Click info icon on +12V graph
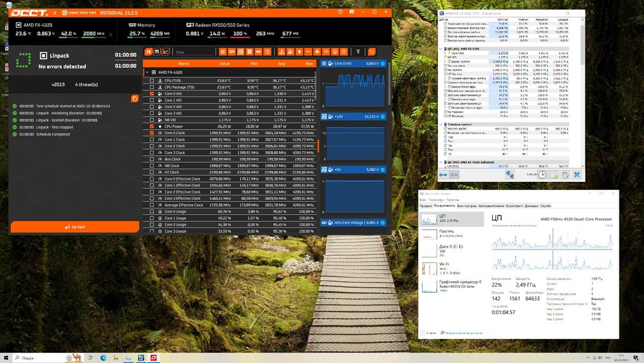644x363 pixels. [383, 117]
